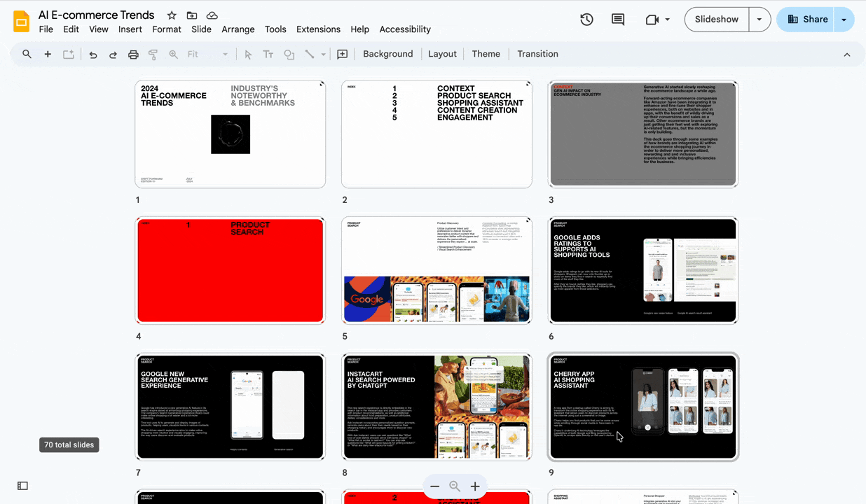Click the Background toolbar button

[388, 54]
